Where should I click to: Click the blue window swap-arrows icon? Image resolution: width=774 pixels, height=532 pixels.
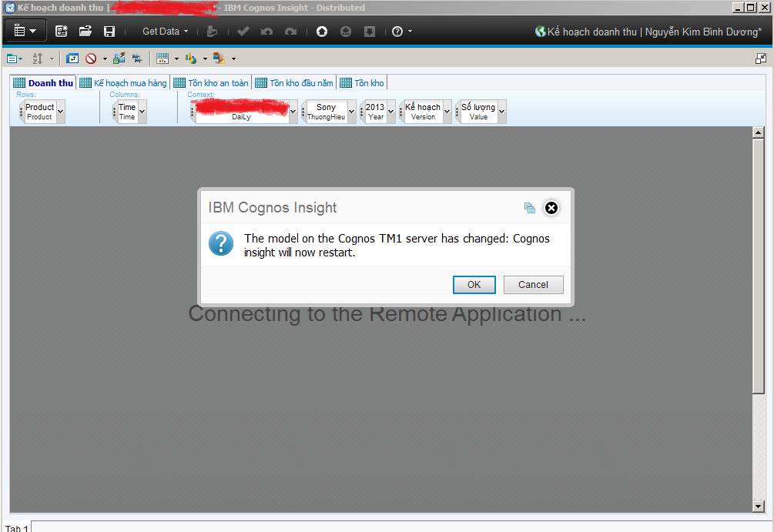click(x=72, y=59)
